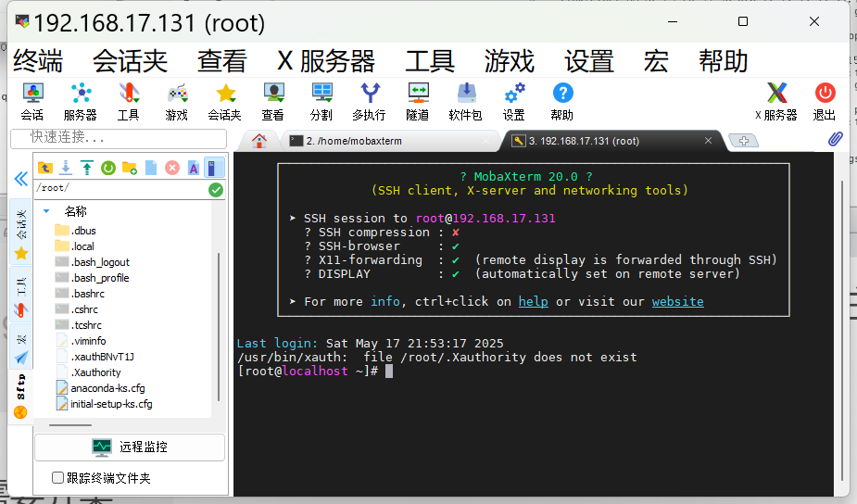The width and height of the screenshot is (857, 504).
Task: Click the SFTP upload files icon
Action: coord(87,168)
